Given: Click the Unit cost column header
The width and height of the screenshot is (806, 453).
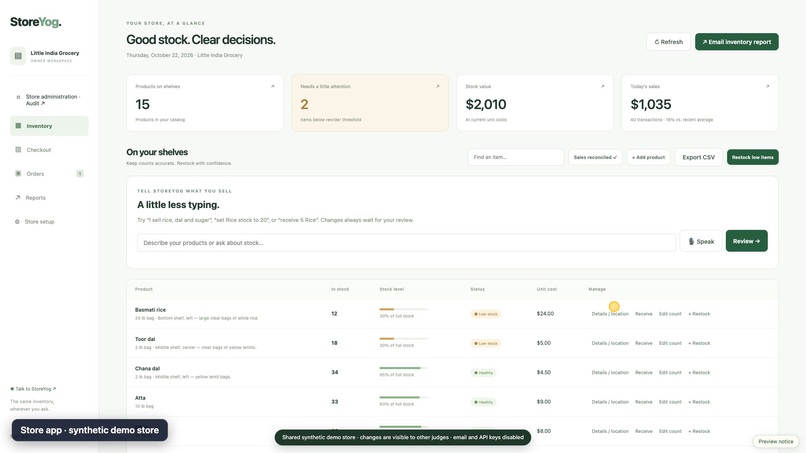Looking at the screenshot, I should click(x=546, y=289).
